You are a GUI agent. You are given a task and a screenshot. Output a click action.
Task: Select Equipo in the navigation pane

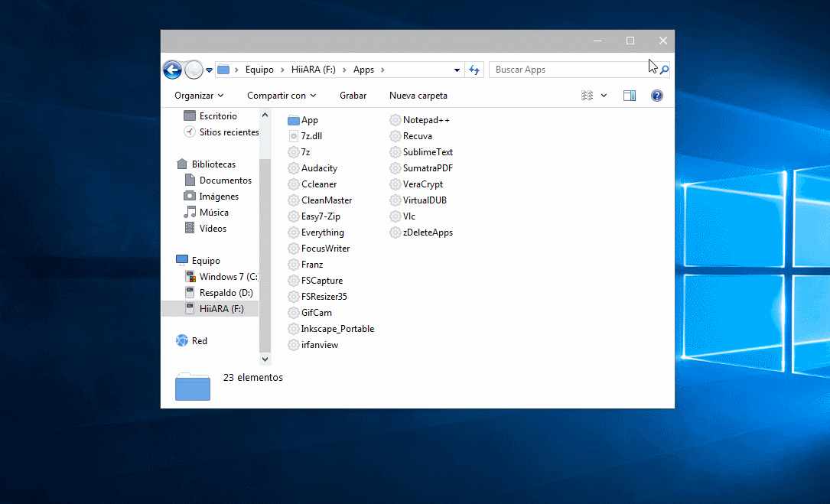click(198, 261)
